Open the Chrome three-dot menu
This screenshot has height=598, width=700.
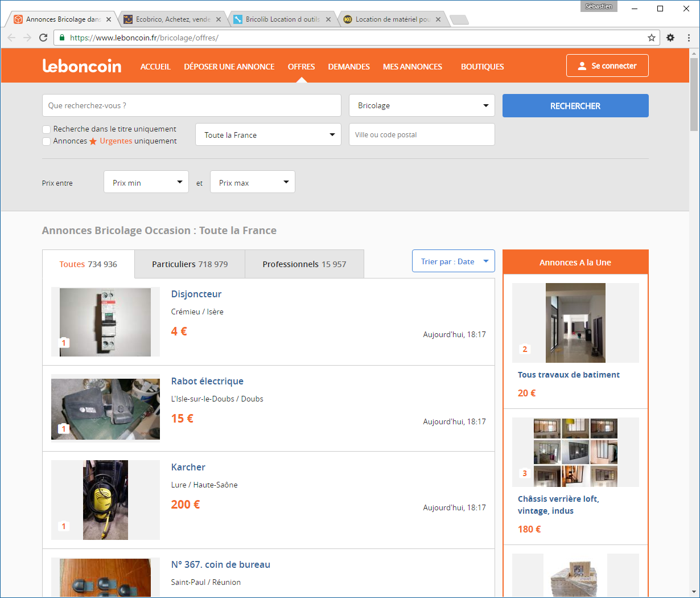tap(689, 38)
